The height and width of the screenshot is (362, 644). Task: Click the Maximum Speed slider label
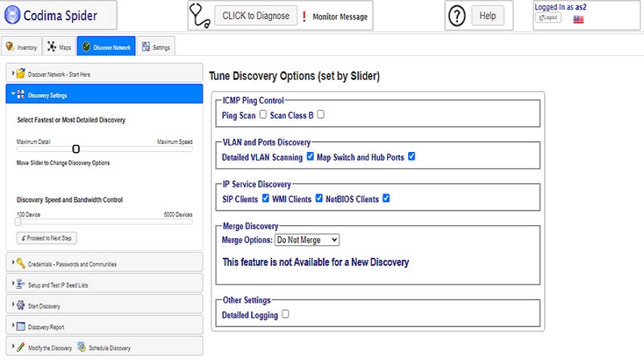[x=174, y=142]
